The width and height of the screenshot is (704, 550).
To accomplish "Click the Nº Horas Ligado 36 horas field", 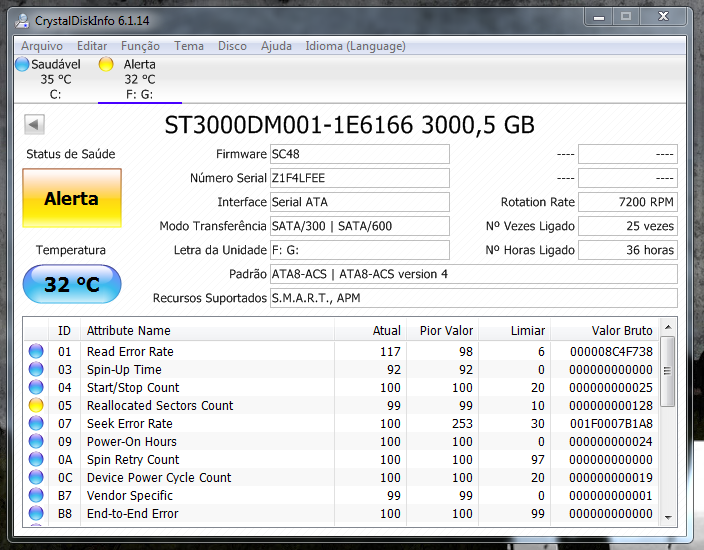I will click(x=628, y=250).
